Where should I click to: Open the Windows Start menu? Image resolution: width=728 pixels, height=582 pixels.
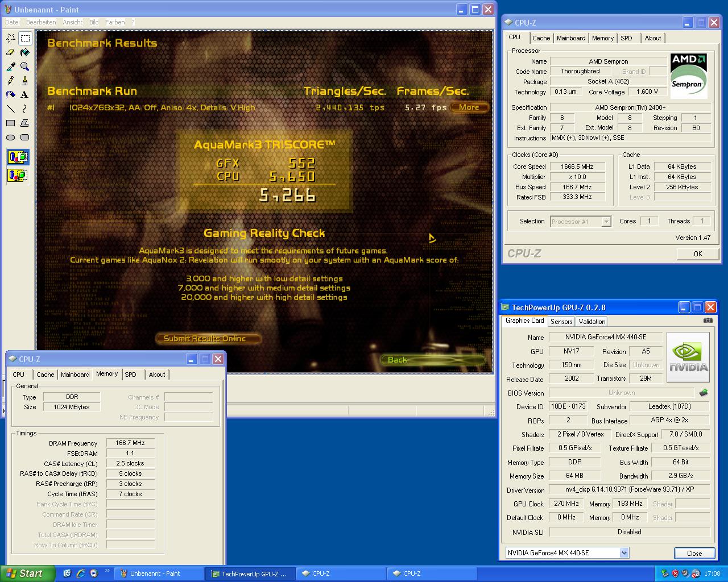(x=28, y=573)
